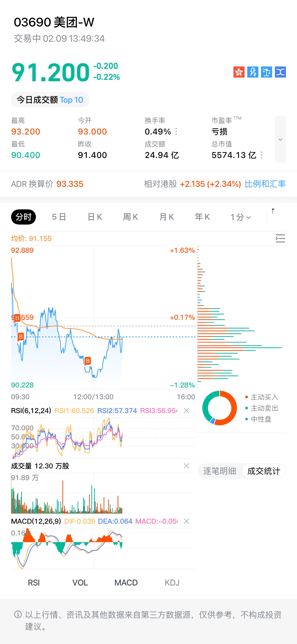Click the Hong Kong flag market icon
297x644 pixels.
239,72
